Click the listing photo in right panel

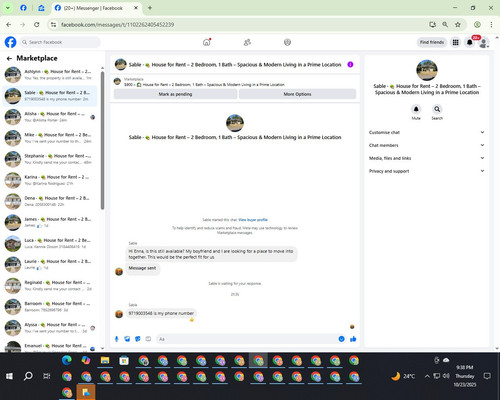(x=427, y=70)
